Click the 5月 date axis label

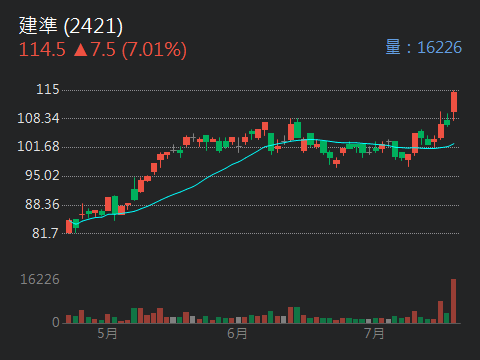(x=107, y=333)
